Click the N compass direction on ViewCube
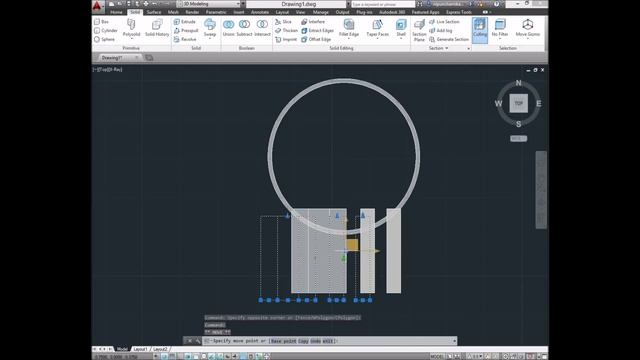Screen dimensions: 640x360 pyautogui.click(x=518, y=83)
